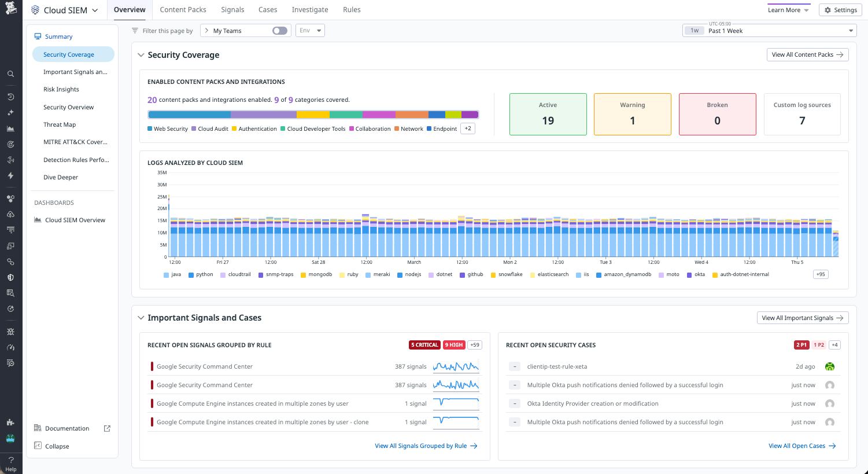Image resolution: width=868 pixels, height=474 pixels.
Task: Open dashboards area-chart icon in sidebar
Action: (10, 128)
